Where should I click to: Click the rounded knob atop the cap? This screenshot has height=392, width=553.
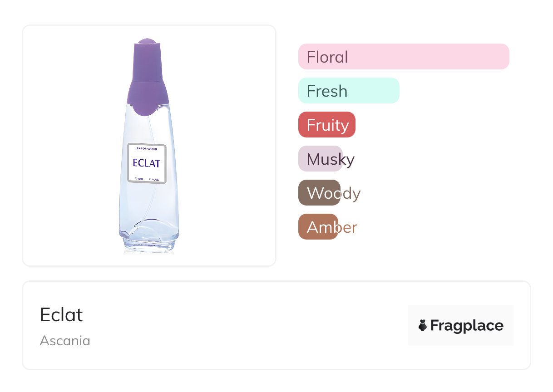point(147,41)
